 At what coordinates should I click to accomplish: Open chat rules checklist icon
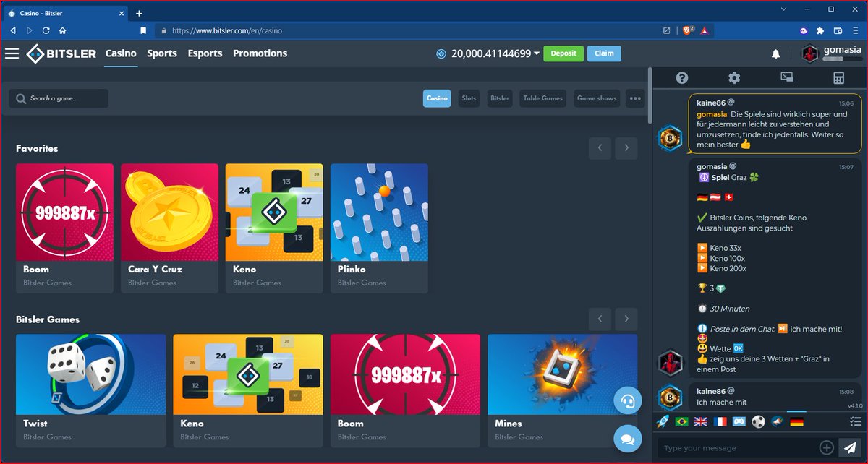coord(856,421)
